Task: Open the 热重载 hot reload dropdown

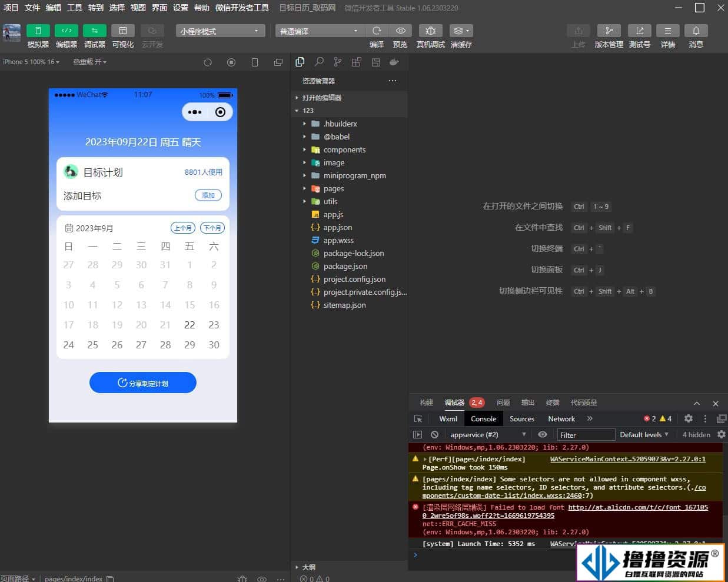Action: pos(90,62)
